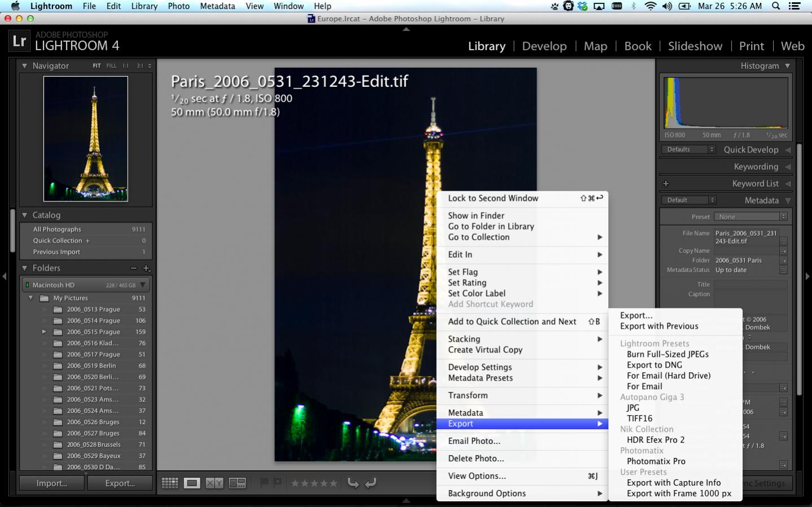This screenshot has width=812, height=507.
Task: Select Loupe view icon in toolbar
Action: pos(192,483)
